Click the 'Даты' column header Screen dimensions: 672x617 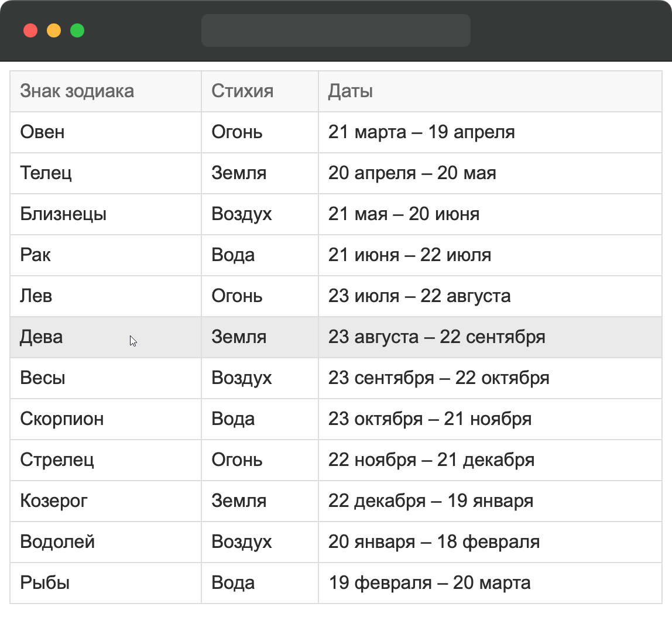tap(350, 91)
